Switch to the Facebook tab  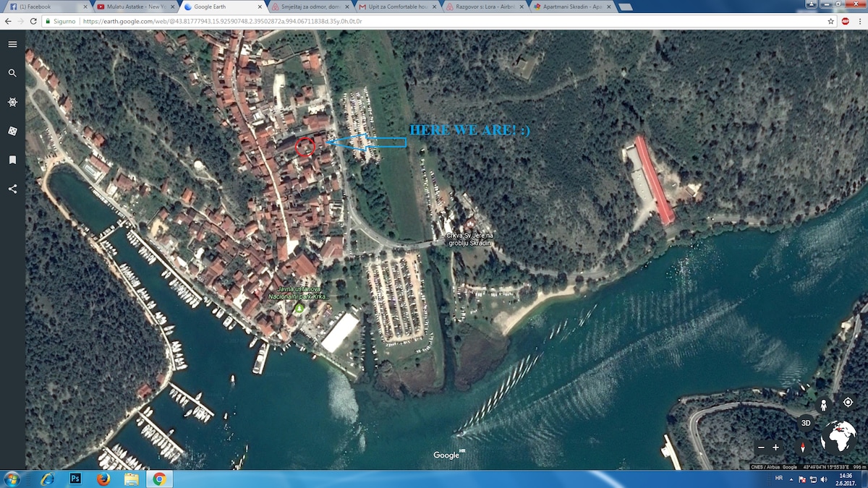43,7
